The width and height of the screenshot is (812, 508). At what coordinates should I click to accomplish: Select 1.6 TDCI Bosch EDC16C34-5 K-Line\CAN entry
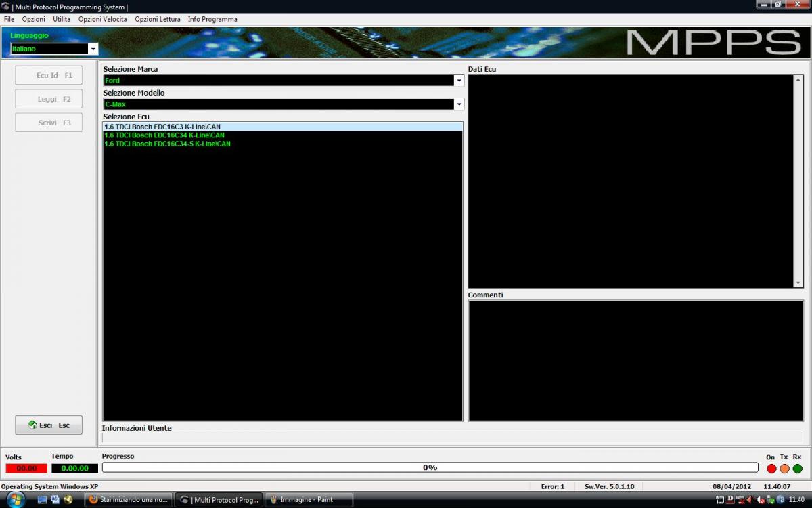tap(283, 144)
